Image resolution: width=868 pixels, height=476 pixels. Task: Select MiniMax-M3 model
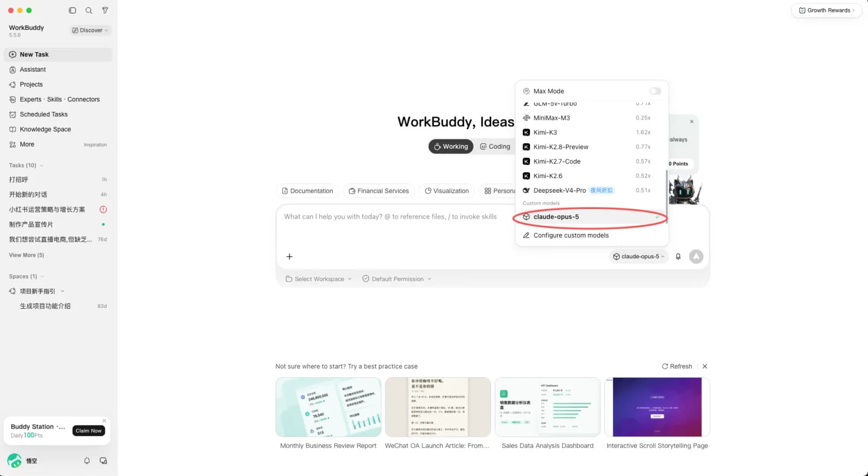(x=591, y=118)
